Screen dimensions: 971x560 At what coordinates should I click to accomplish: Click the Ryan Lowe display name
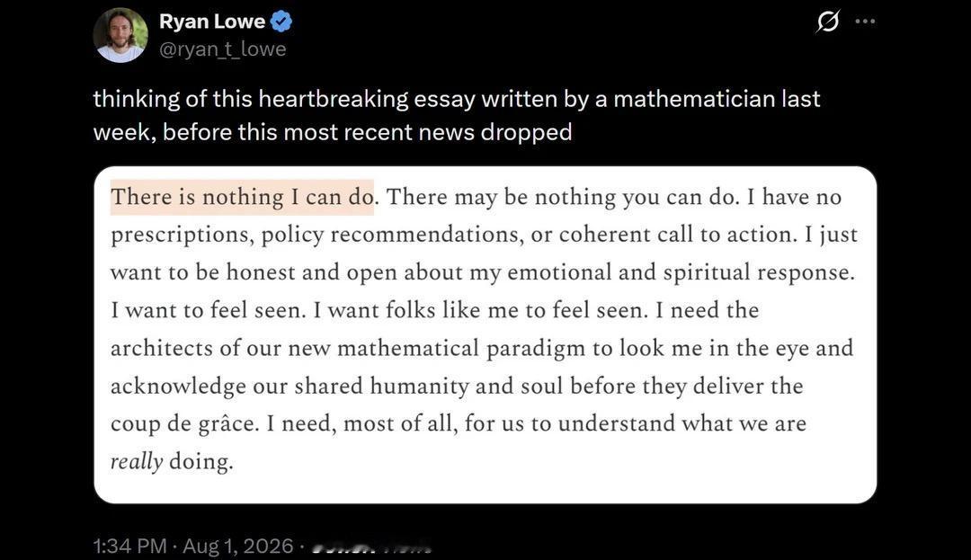point(212,22)
